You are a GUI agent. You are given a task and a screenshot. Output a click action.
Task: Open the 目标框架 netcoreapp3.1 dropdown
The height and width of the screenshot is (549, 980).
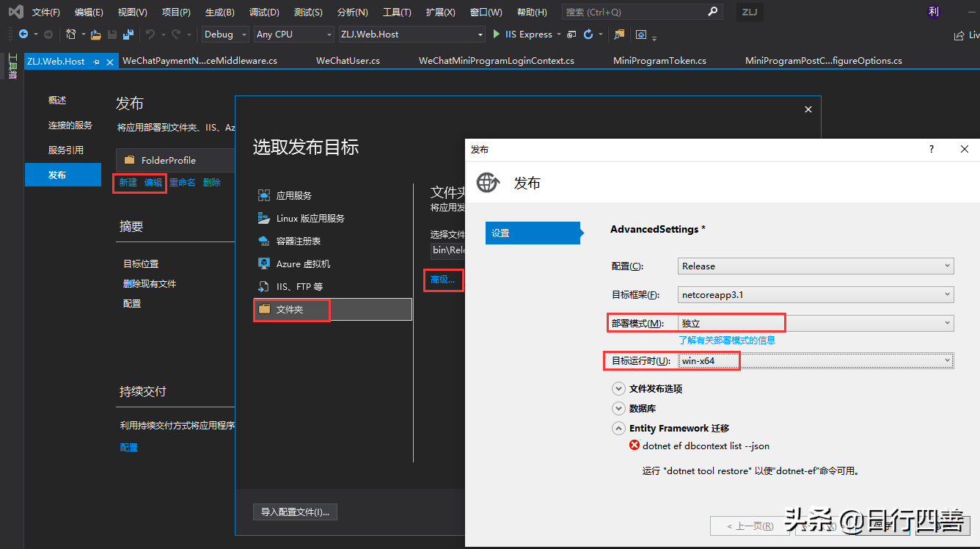(816, 295)
